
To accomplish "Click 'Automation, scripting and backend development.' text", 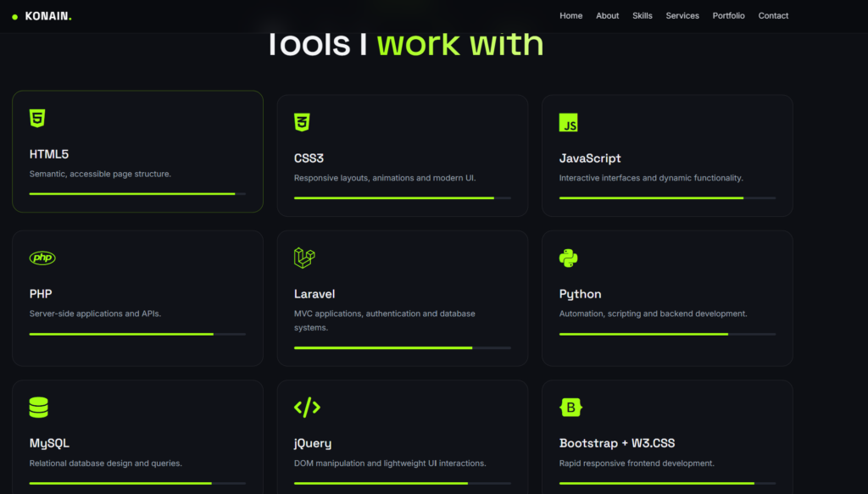I will click(x=653, y=314).
